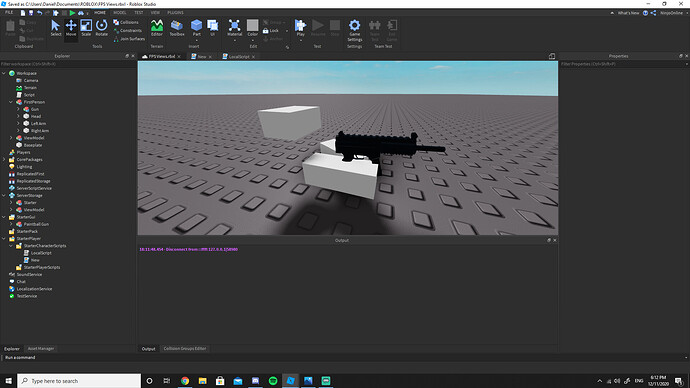The image size is (690, 388).
Task: Expand the Head part node
Action: click(x=18, y=116)
